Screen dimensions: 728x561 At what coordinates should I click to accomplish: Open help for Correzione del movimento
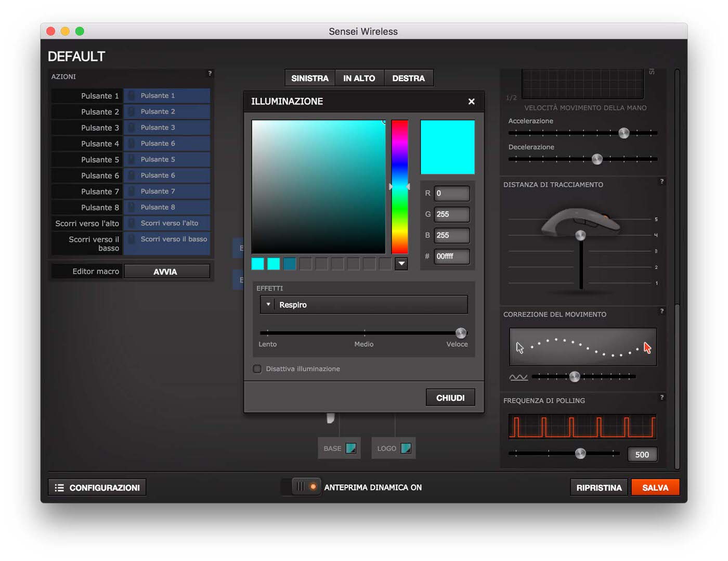pos(661,311)
